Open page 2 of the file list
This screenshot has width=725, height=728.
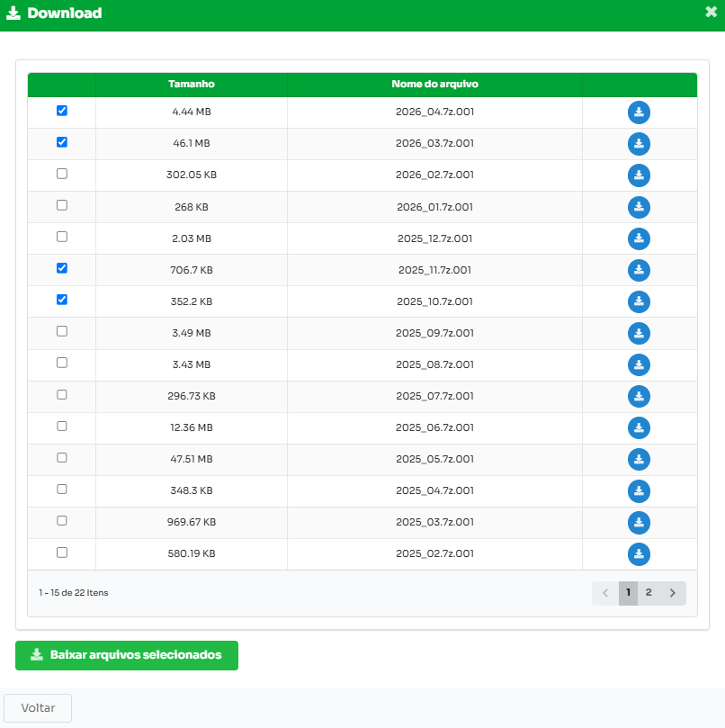pyautogui.click(x=649, y=593)
